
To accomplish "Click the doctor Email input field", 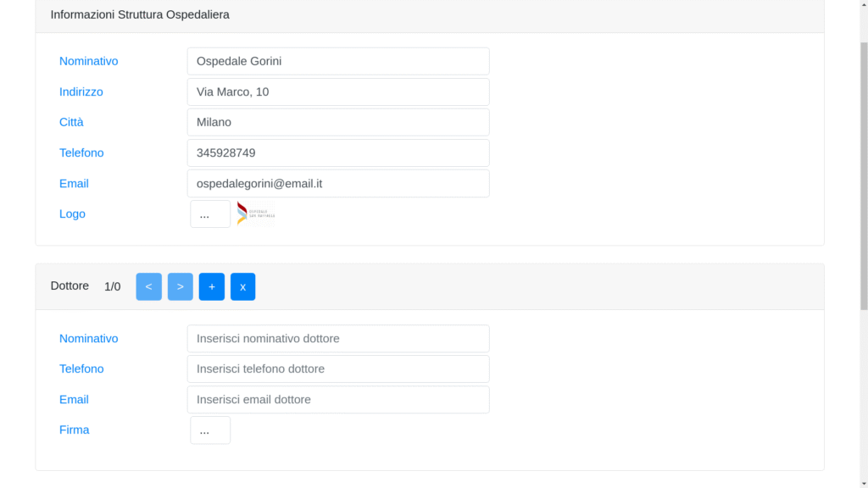I will coord(337,399).
